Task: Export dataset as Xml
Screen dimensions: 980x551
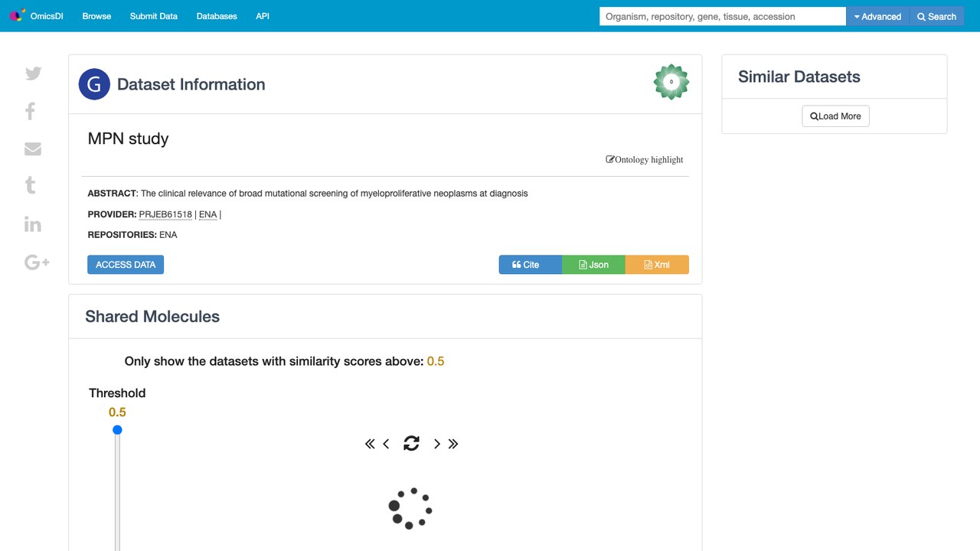Action: pos(657,265)
